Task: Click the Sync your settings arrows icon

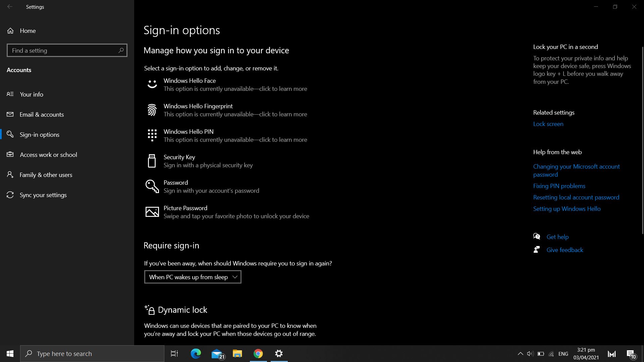Action: pyautogui.click(x=10, y=195)
